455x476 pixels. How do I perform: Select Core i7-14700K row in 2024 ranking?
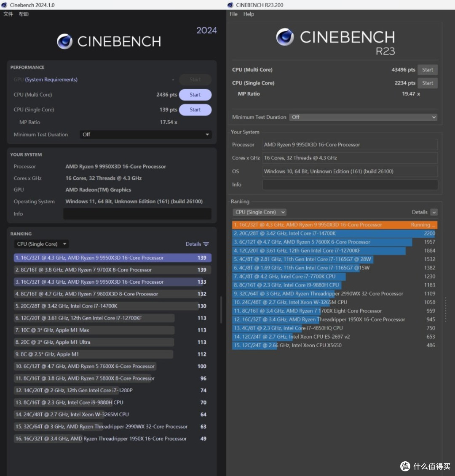pyautogui.click(x=112, y=306)
